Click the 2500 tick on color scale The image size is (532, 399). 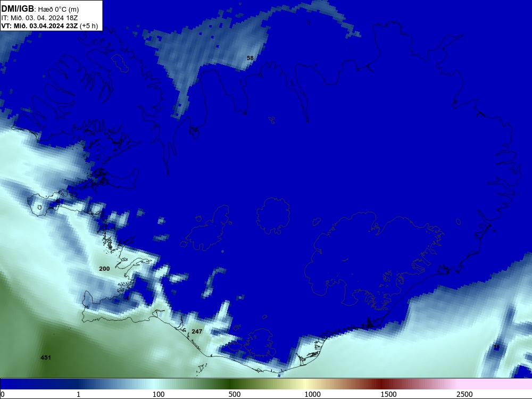tap(464, 394)
